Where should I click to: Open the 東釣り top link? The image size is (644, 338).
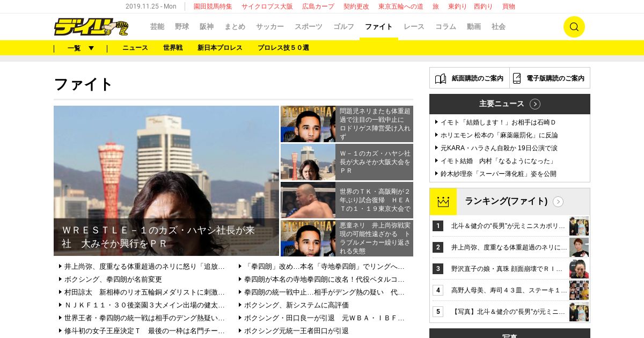tap(457, 6)
